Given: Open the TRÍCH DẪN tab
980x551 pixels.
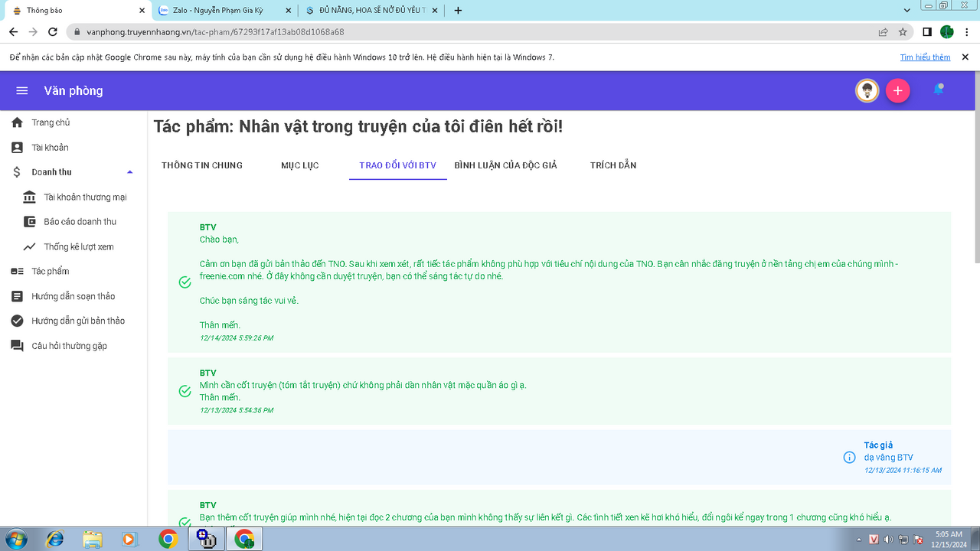Looking at the screenshot, I should point(612,165).
